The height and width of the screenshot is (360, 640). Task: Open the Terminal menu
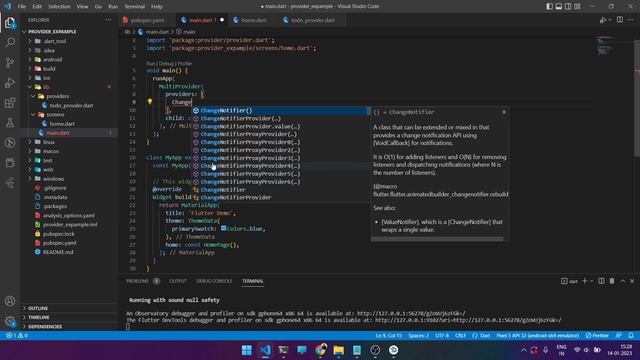(134, 7)
